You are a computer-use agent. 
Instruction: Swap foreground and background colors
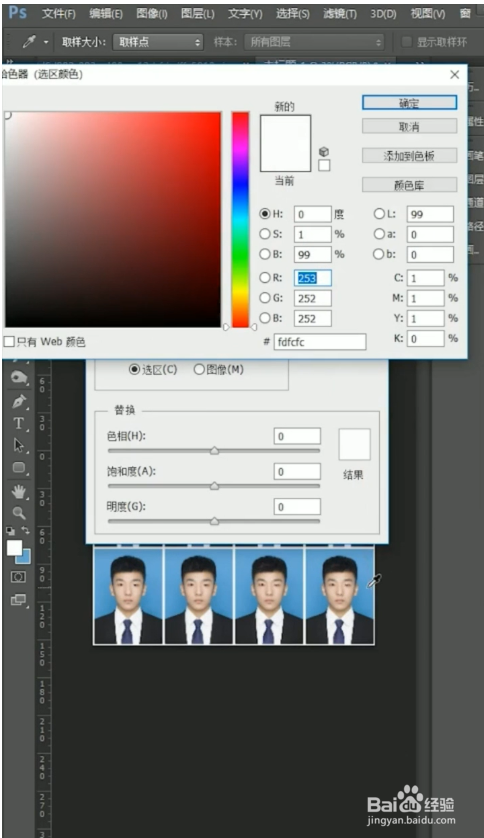coord(25,530)
